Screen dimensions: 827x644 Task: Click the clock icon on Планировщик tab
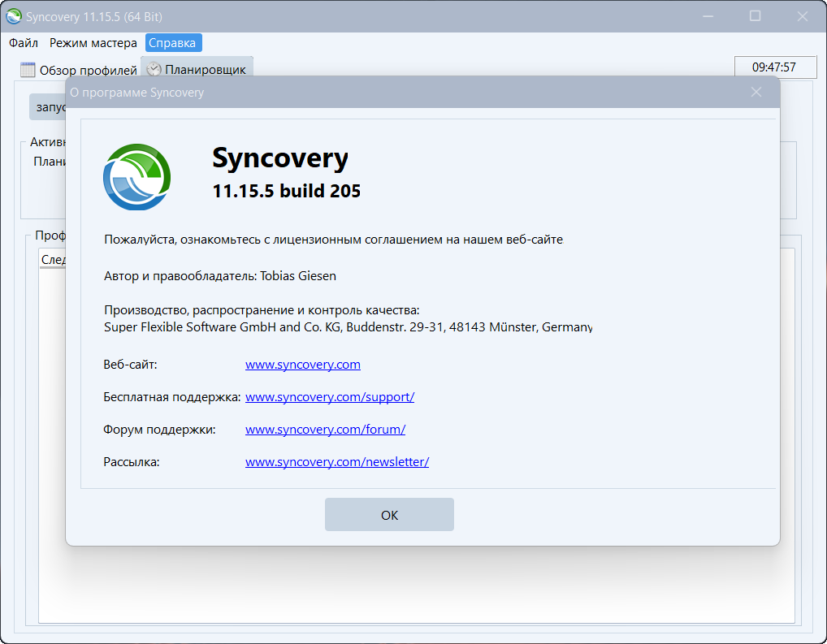(154, 69)
